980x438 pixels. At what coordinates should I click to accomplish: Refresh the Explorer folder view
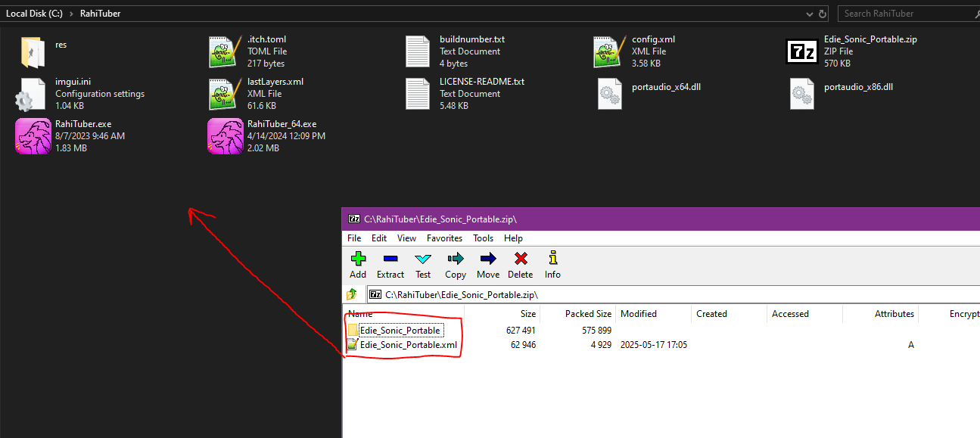[x=822, y=14]
